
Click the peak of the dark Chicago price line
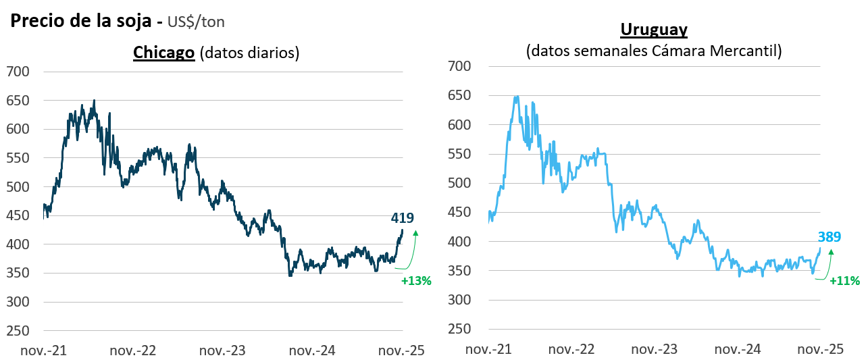[94, 101]
